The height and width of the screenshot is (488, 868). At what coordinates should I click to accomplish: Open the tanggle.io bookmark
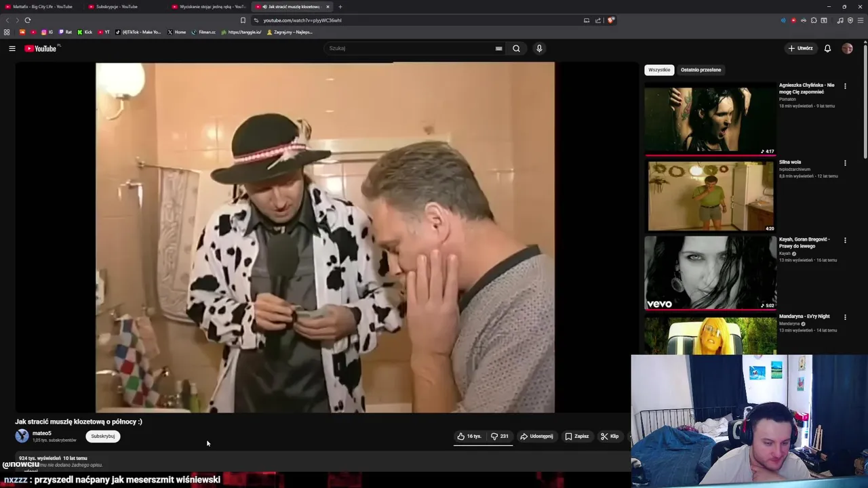tap(241, 32)
